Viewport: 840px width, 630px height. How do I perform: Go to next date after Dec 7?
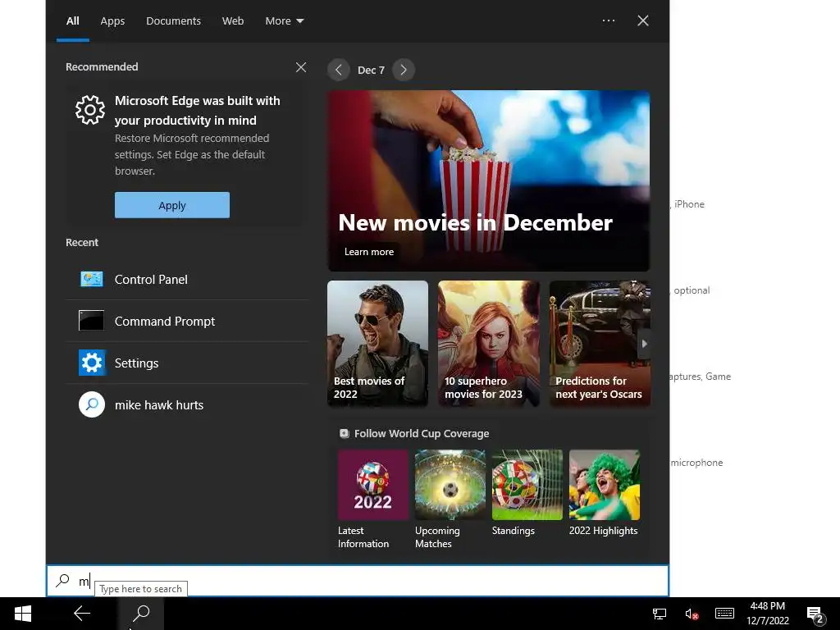tap(404, 70)
